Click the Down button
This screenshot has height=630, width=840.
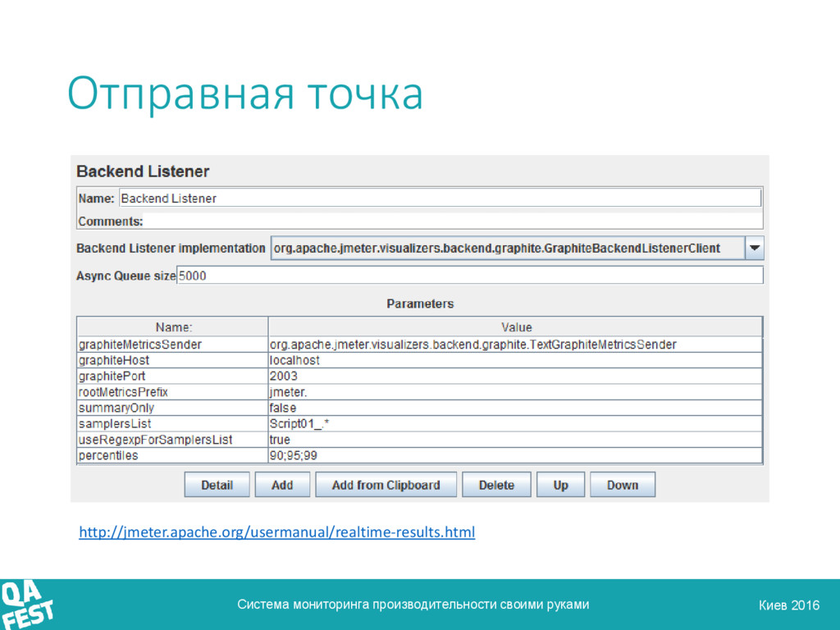(x=623, y=485)
